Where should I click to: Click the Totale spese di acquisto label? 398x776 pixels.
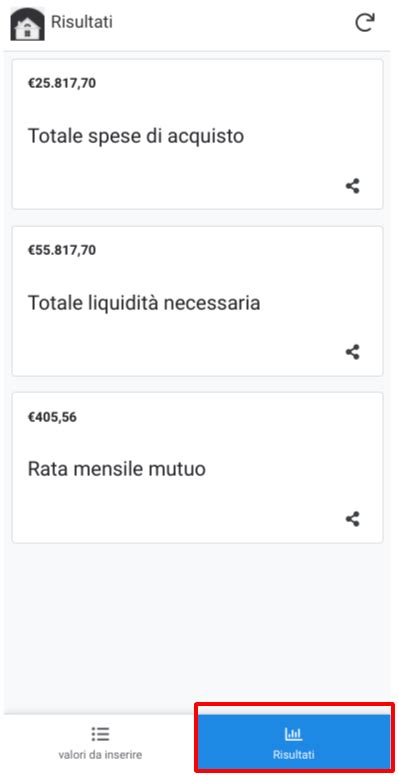136,136
